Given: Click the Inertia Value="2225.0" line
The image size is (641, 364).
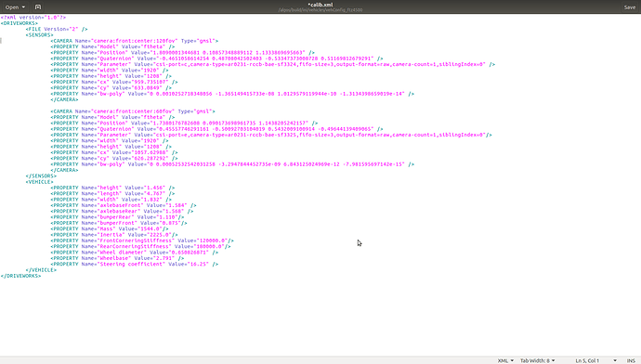Looking at the screenshot, I should pyautogui.click(x=114, y=235).
